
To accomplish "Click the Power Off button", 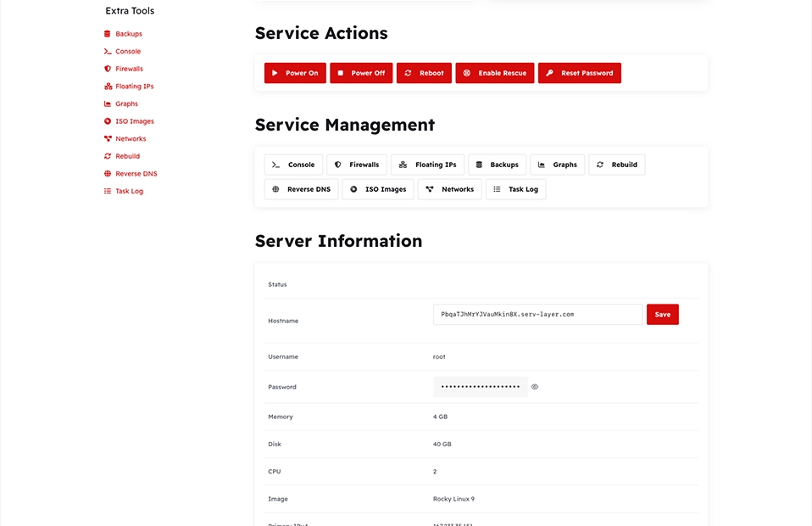I will pos(361,73).
